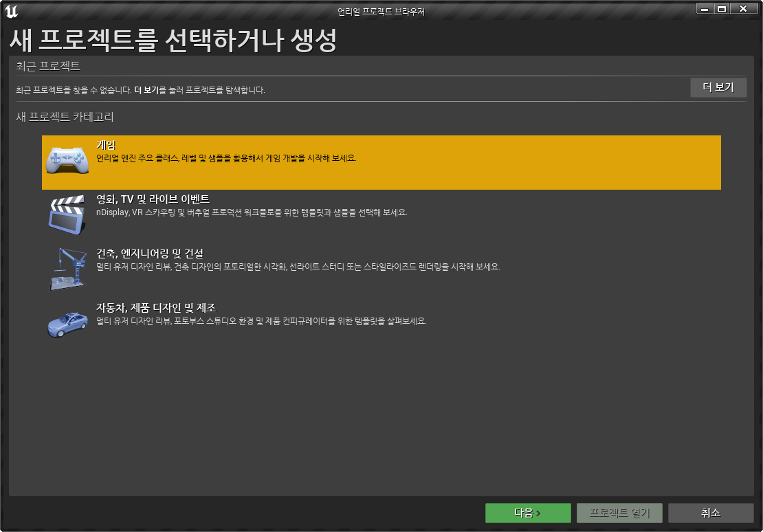763x532 pixels.
Task: Choose the 자동차, 제품 디자인 및 제조 title
Action: [156, 308]
